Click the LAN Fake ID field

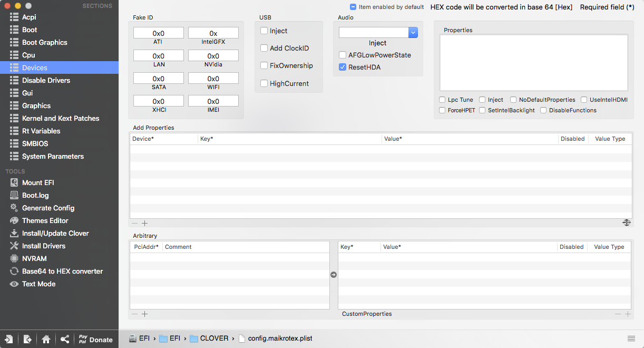[x=159, y=56]
